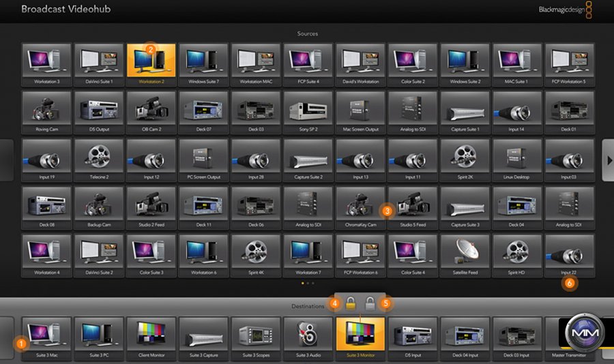Select Studio 5 Feed source
614x364 pixels.
pos(413,208)
